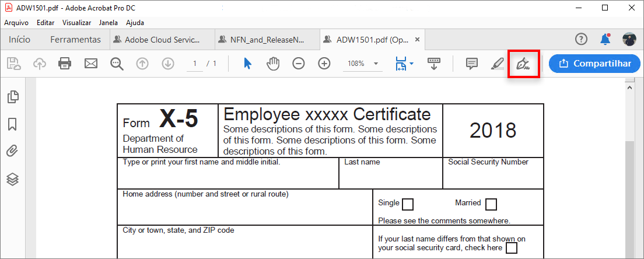The width and height of the screenshot is (644, 259).
Task: Click the scrolling mode keyboard icon
Action: pos(434,64)
